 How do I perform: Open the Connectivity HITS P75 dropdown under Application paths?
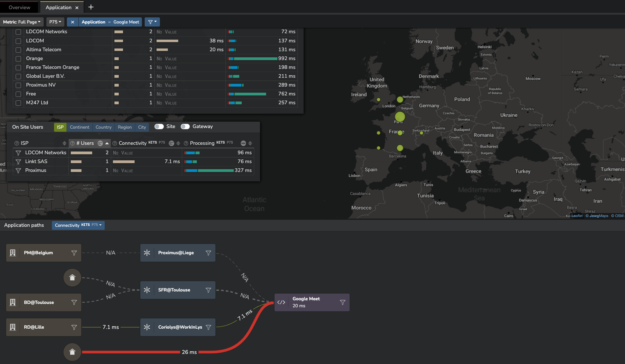[x=78, y=225]
